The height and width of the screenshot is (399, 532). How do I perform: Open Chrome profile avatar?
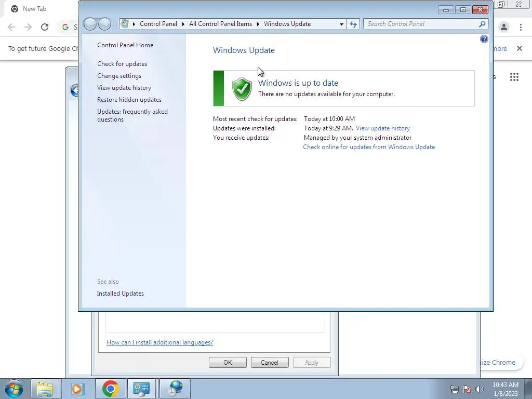[504, 27]
